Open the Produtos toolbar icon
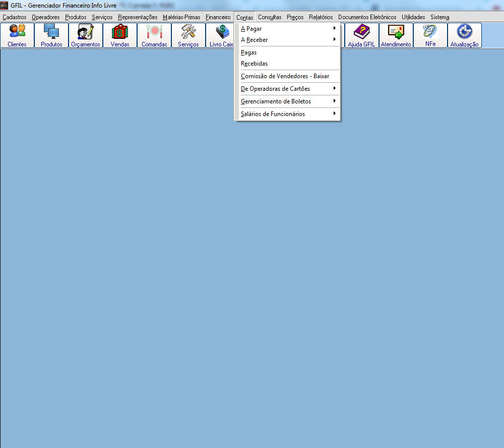Screen dimensions: 504x448 click(51, 35)
